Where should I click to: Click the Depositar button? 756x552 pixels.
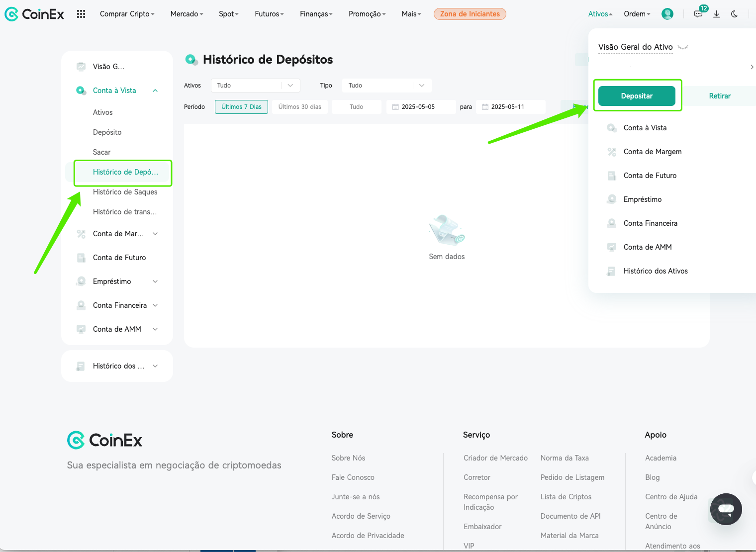(x=637, y=96)
